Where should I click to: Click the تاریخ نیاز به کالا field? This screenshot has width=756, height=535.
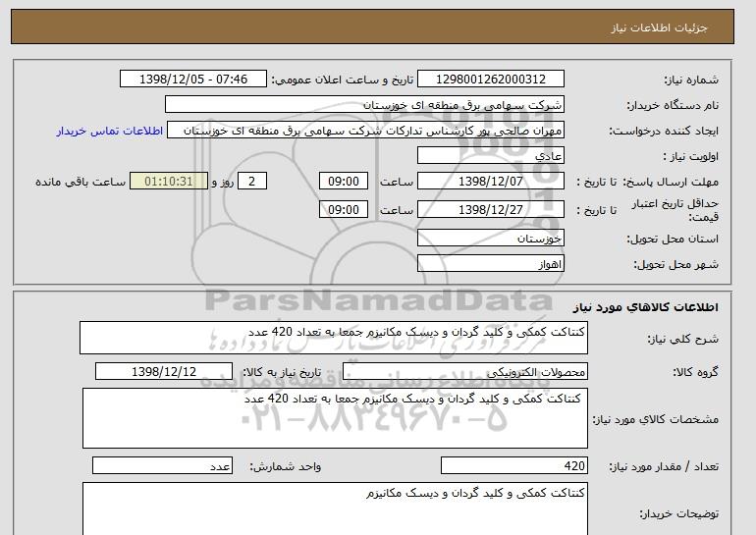(164, 371)
